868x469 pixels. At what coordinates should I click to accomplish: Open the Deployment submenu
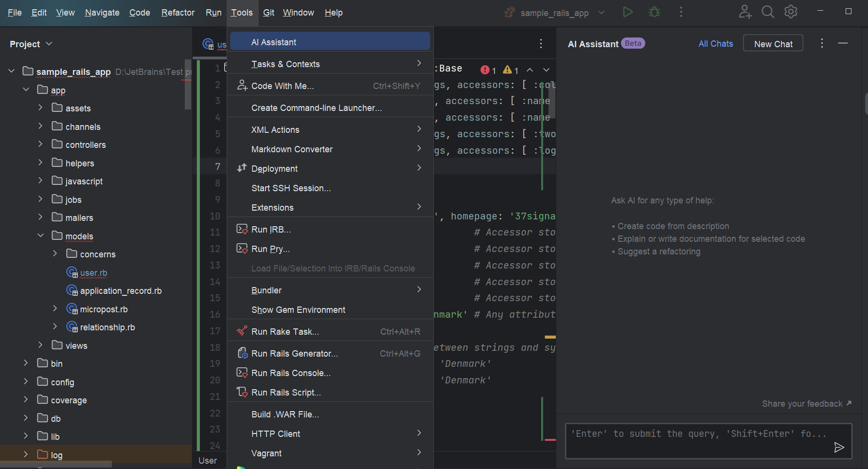[330, 168]
